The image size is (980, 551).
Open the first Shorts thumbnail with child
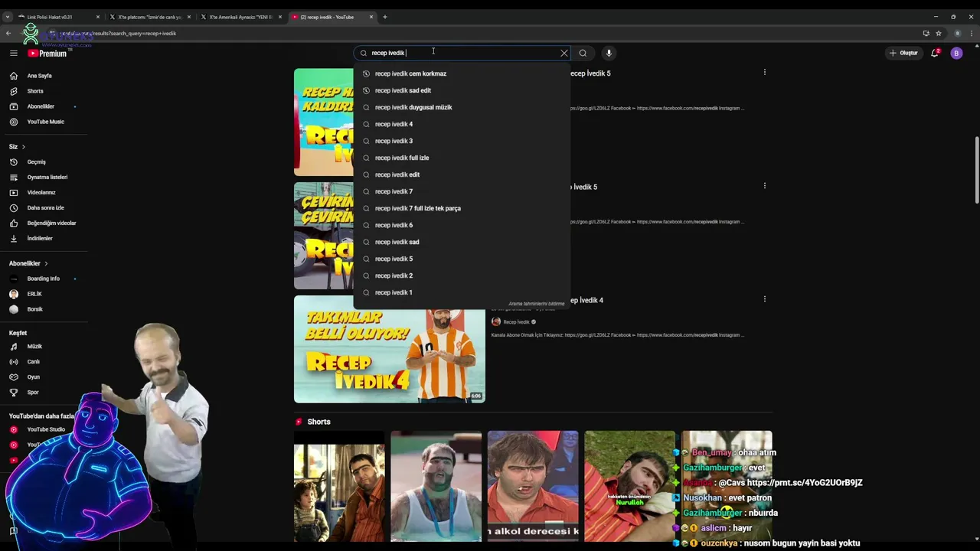tap(339, 487)
